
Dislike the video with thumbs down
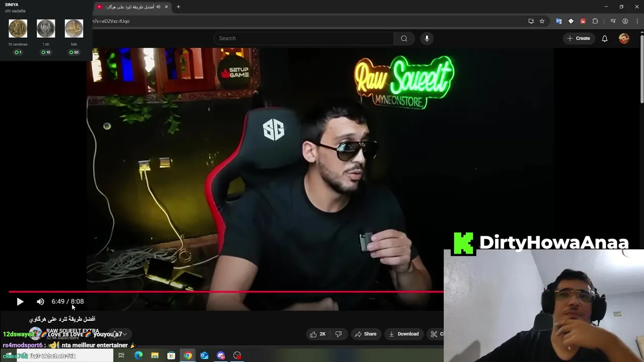coord(339,334)
